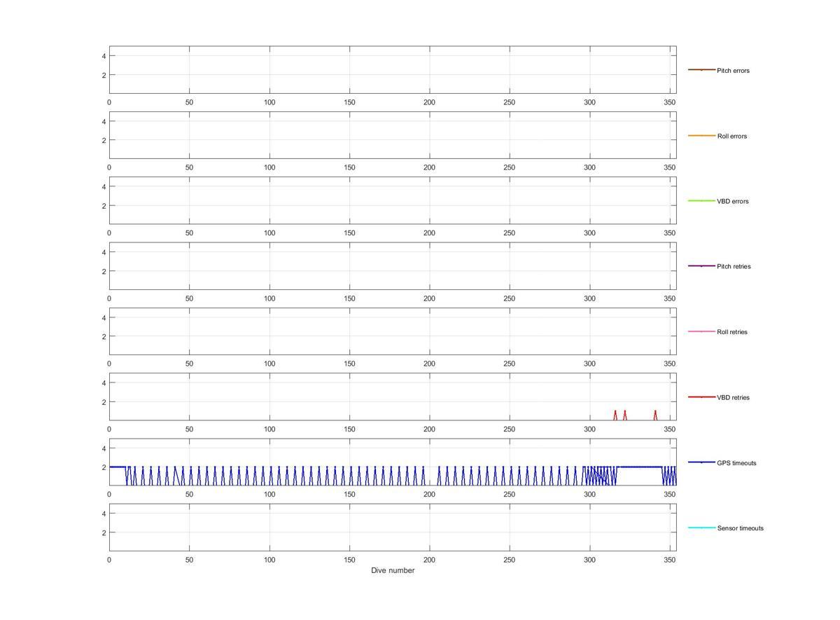
Task: Click the brown Pitch errors legend line
Action: 701,70
